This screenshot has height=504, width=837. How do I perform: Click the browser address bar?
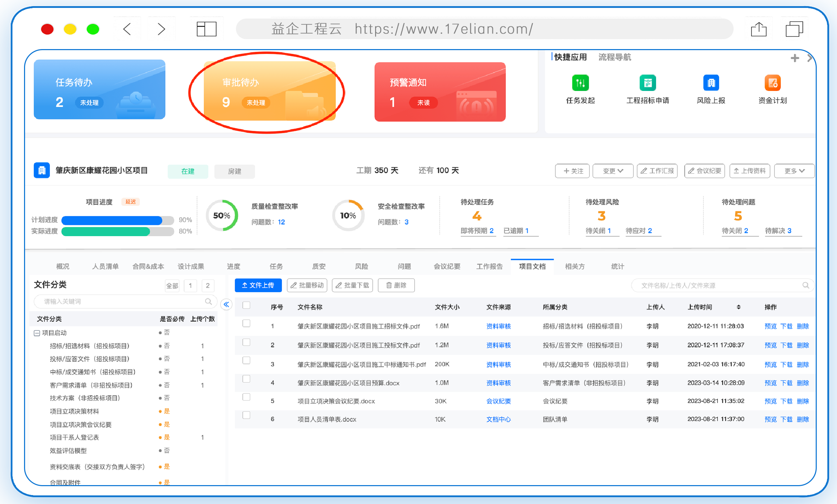[x=485, y=29]
